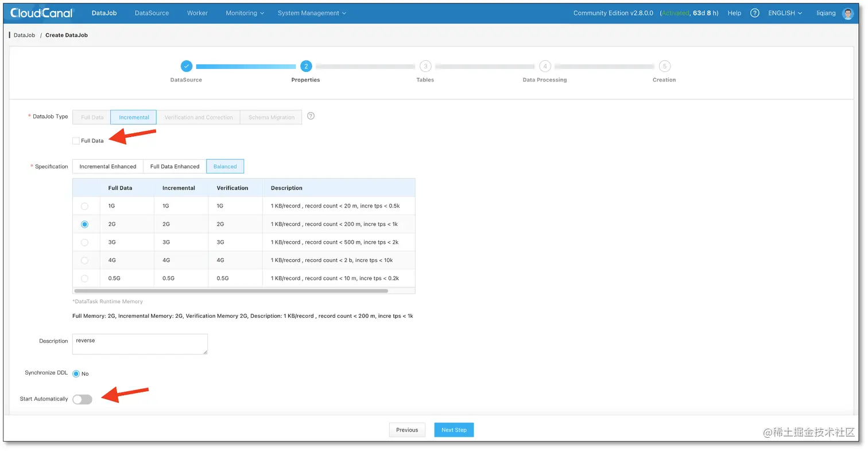The image size is (868, 451).
Task: Select the 0.5G specification radio button
Action: (85, 278)
